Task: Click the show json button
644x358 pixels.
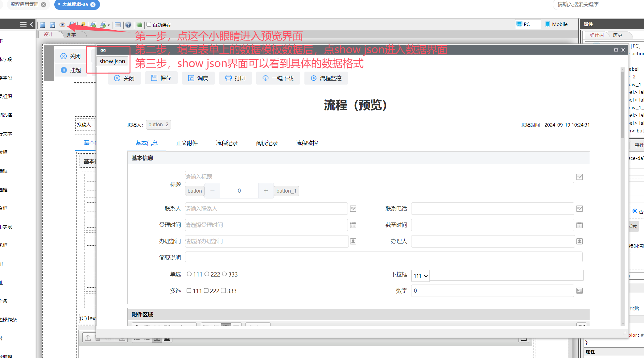Action: click(112, 61)
